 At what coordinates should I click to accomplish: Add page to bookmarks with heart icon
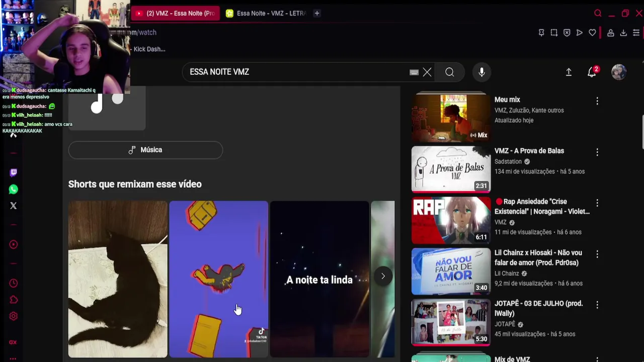pos(593,33)
